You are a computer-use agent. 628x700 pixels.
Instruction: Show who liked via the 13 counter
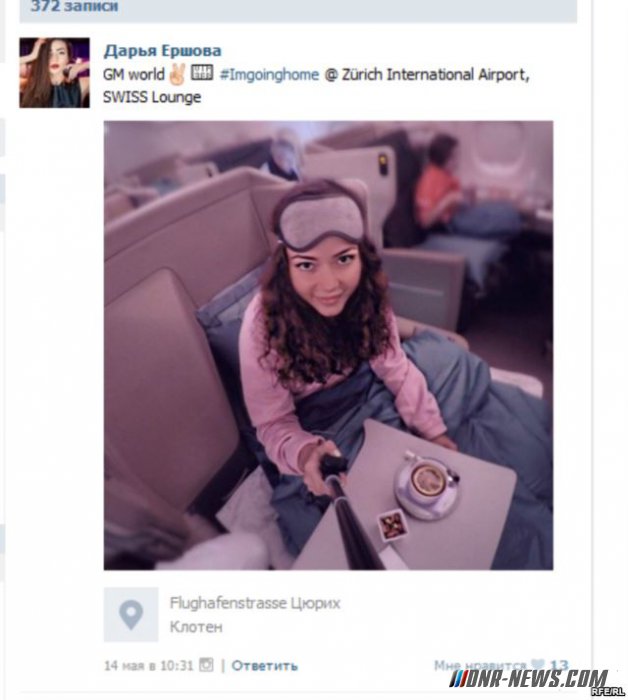click(559, 666)
